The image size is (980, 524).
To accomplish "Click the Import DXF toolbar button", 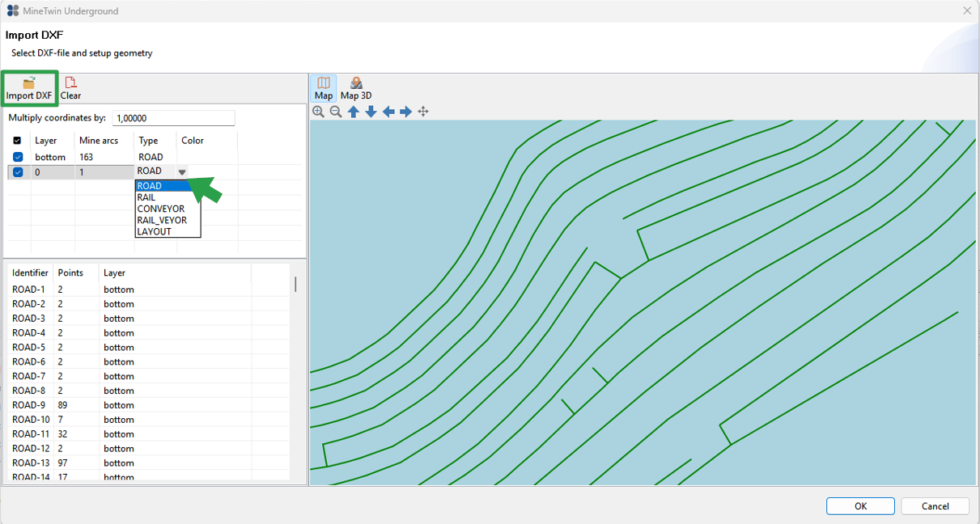I will (x=29, y=89).
